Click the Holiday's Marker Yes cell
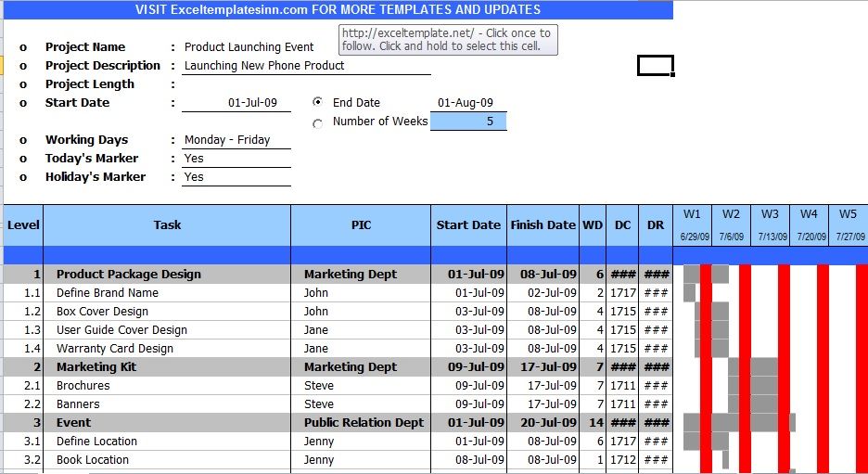Screen dimensions: 868x474 tap(236, 176)
